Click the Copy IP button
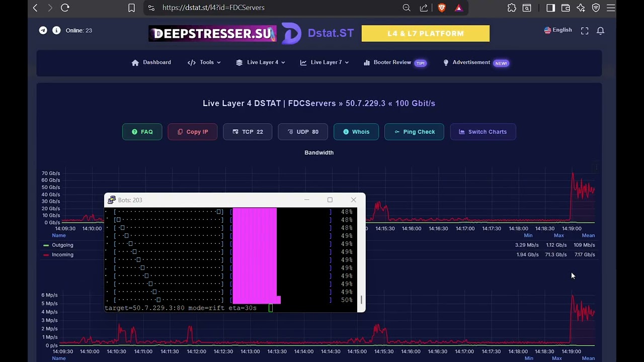The width and height of the screenshot is (644, 362). (x=192, y=132)
